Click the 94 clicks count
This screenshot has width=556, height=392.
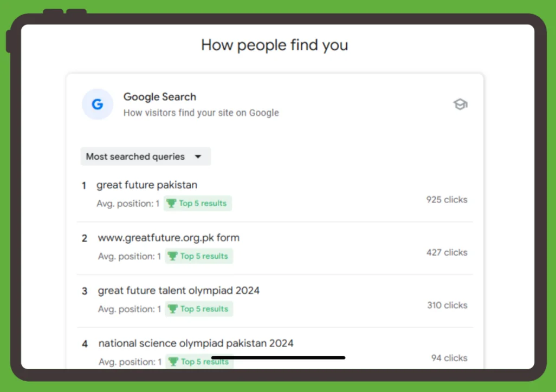[449, 358]
